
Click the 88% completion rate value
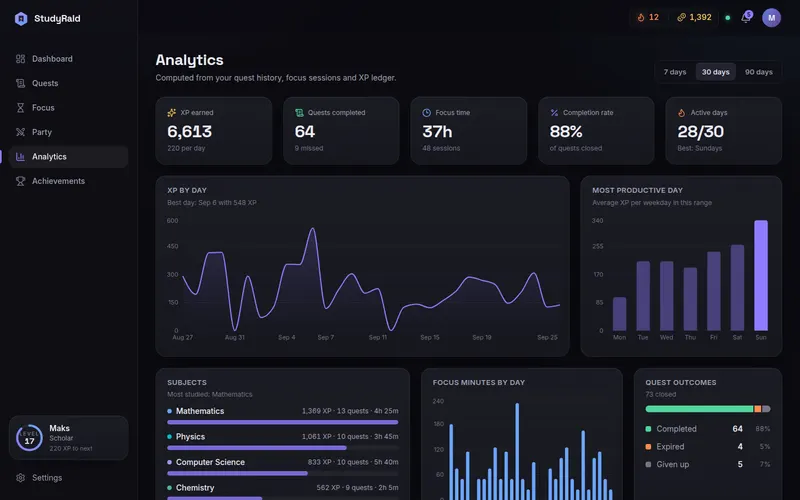566,132
